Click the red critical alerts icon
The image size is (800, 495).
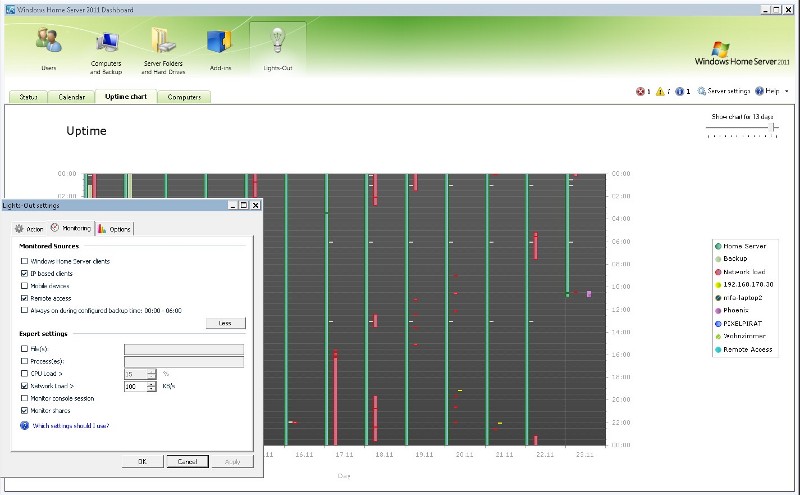[x=640, y=91]
